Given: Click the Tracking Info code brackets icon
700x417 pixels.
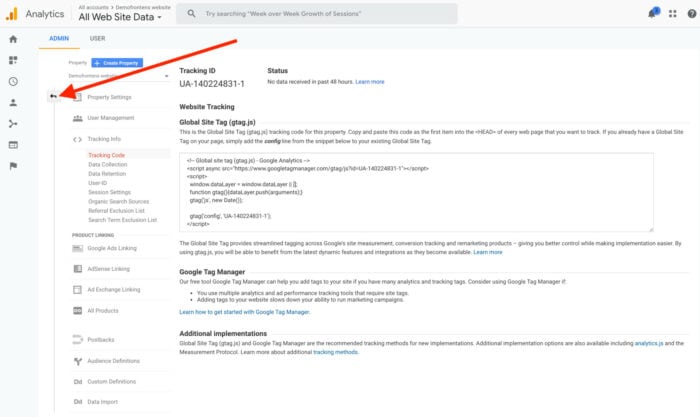Looking at the screenshot, I should pos(77,139).
